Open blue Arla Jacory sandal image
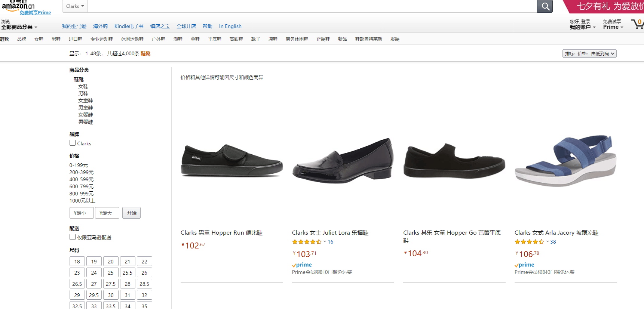 [x=565, y=161]
